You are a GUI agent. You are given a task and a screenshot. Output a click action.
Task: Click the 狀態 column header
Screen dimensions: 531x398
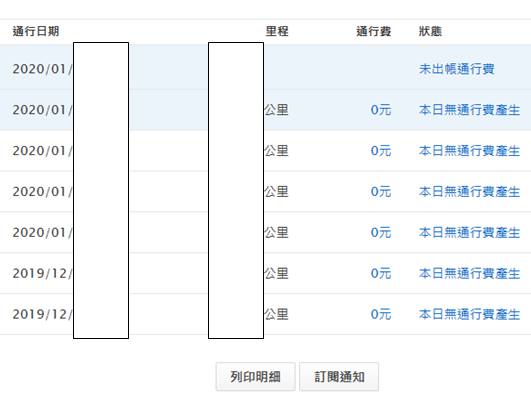(430, 31)
